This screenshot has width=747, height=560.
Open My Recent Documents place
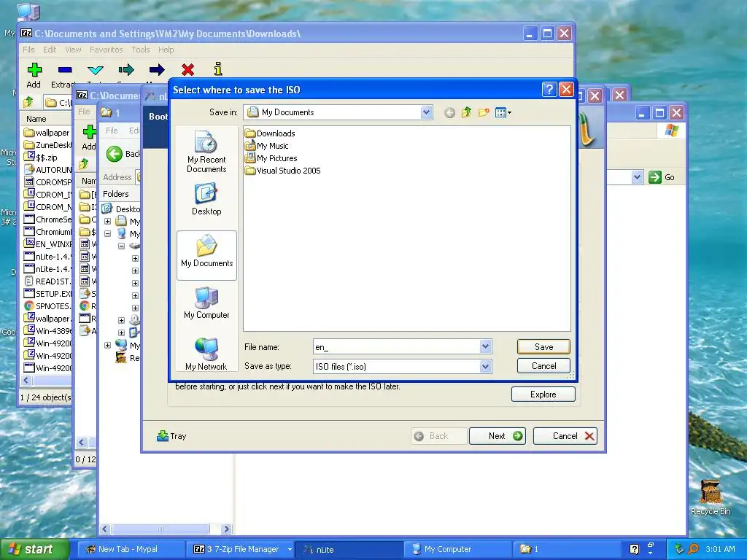(206, 152)
